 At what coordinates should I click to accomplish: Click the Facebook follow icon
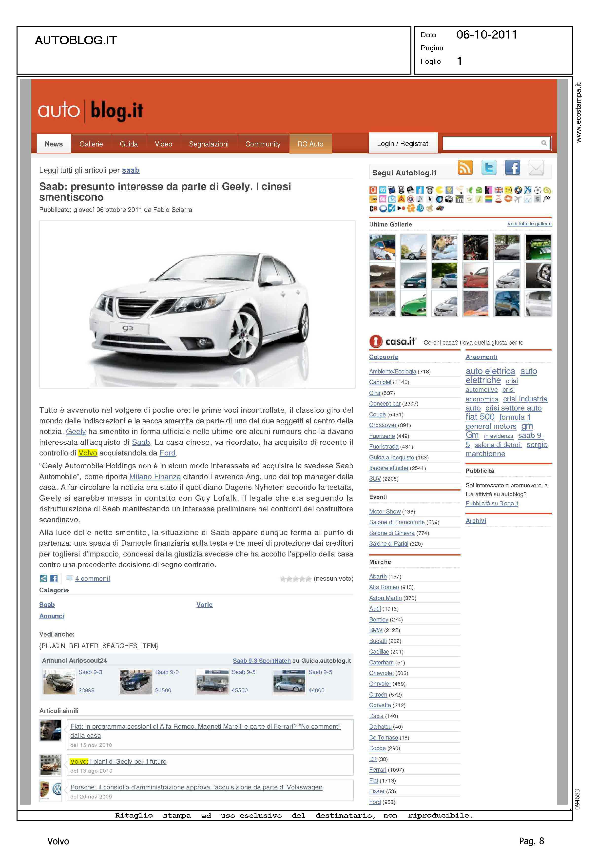[x=512, y=167]
